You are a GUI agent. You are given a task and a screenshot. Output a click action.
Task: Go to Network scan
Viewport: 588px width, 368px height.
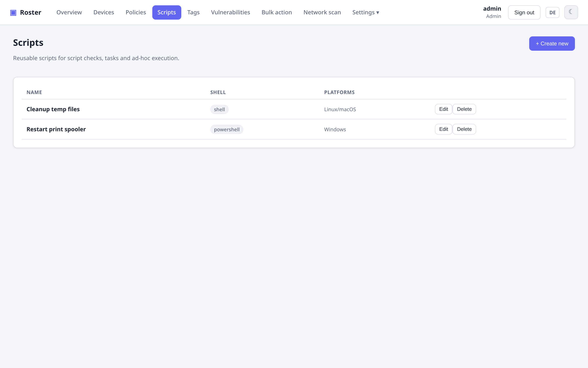tap(322, 12)
